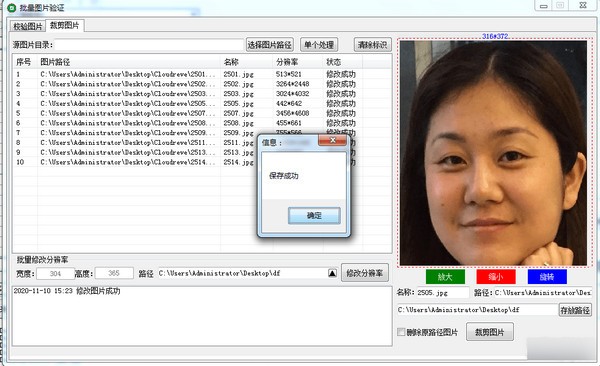Click the log entry 修改图片成功
The height and width of the screenshot is (366, 600).
67,291
